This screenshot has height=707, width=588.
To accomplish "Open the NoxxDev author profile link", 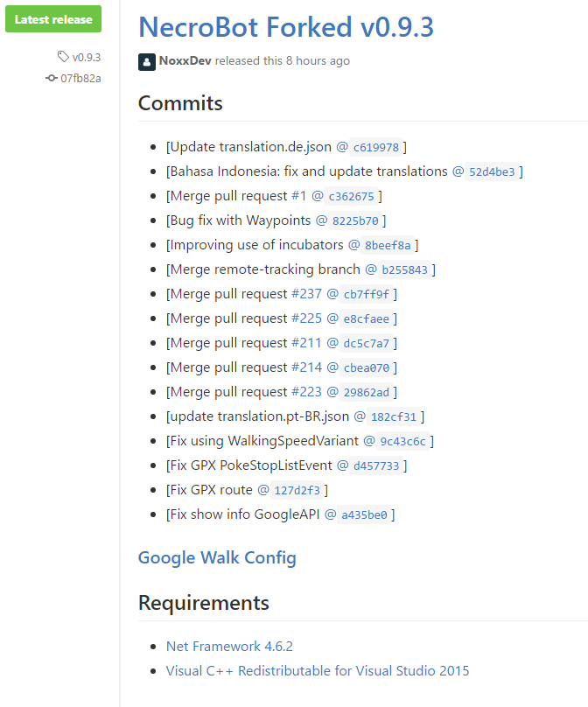I will click(185, 61).
